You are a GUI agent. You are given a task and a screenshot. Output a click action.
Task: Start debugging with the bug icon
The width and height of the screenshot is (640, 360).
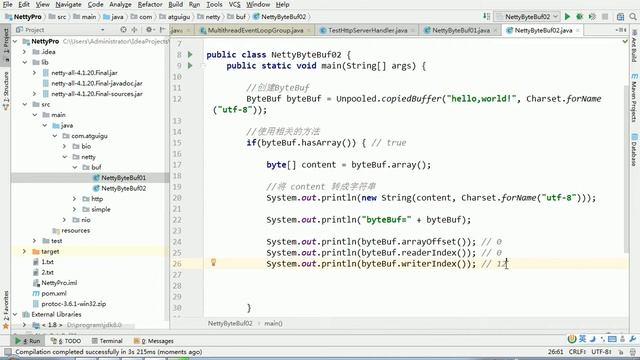coord(579,17)
